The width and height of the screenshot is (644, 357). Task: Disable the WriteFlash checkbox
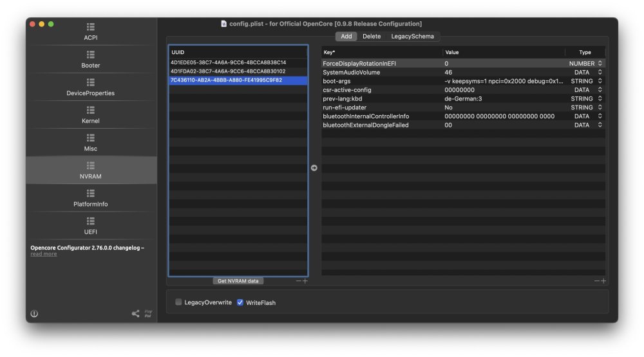point(240,302)
